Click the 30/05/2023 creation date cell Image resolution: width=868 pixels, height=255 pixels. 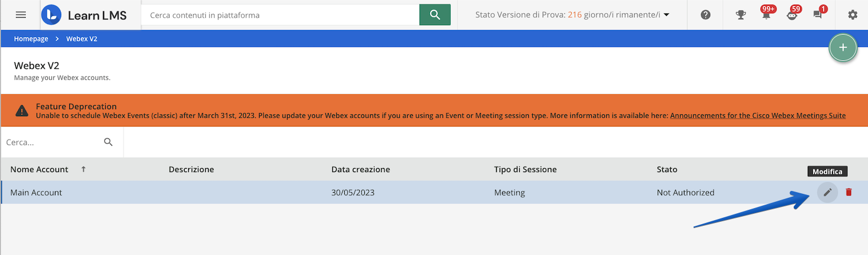pos(353,193)
